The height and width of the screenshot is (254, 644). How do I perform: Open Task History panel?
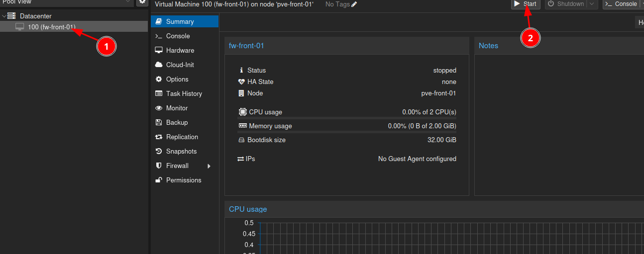click(184, 93)
